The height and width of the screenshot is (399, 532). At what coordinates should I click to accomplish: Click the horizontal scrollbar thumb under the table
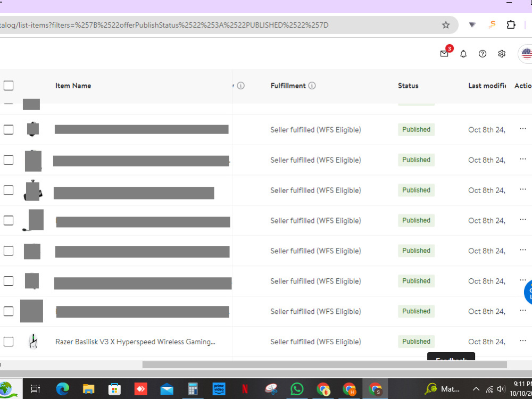[325, 365]
